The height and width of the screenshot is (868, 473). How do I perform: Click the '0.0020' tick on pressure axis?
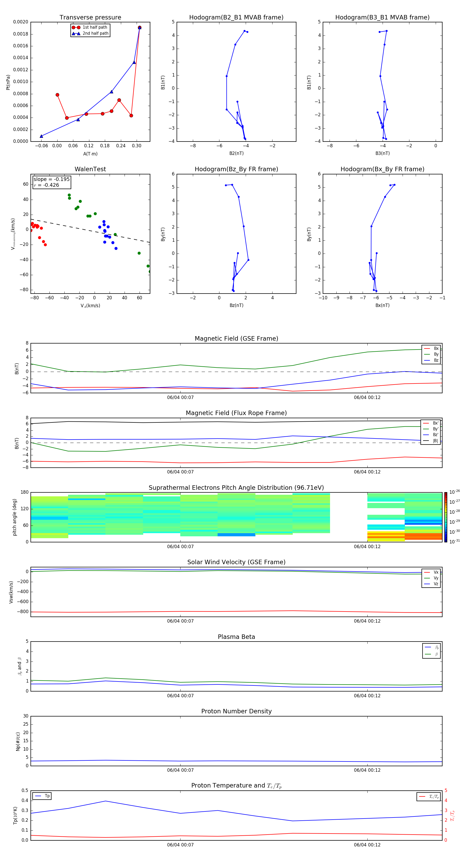point(21,22)
